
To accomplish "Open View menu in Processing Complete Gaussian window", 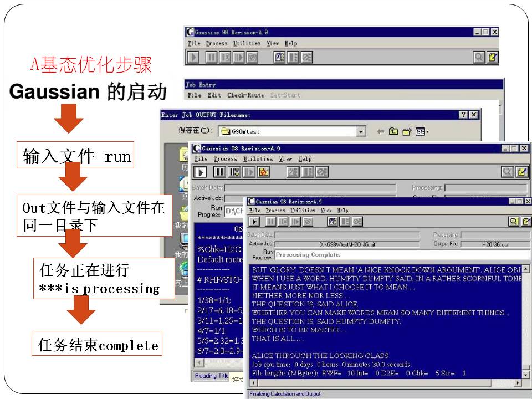I will click(326, 211).
